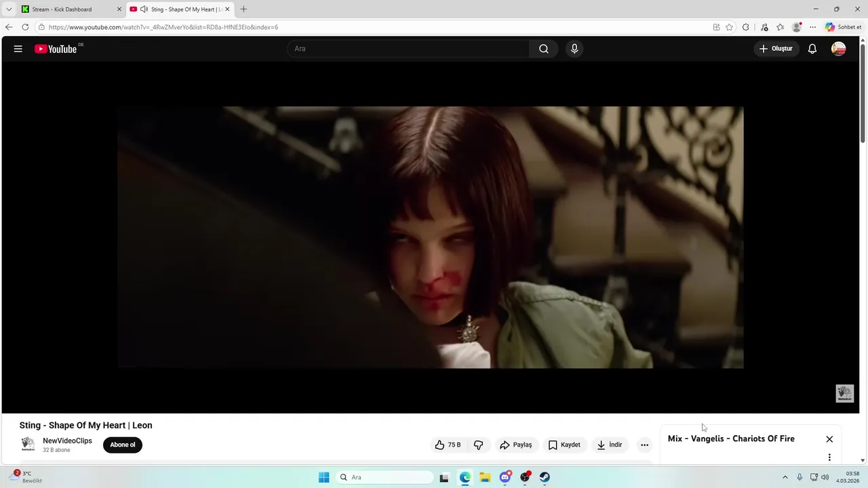Open the apps icon in address bar
Image resolution: width=868 pixels, height=488 pixels.
pyautogui.click(x=716, y=27)
